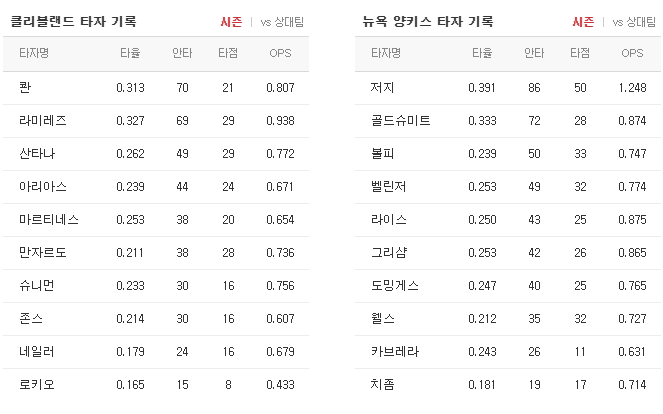
Task: Open batter 저지 entry
Action: click(x=508, y=88)
